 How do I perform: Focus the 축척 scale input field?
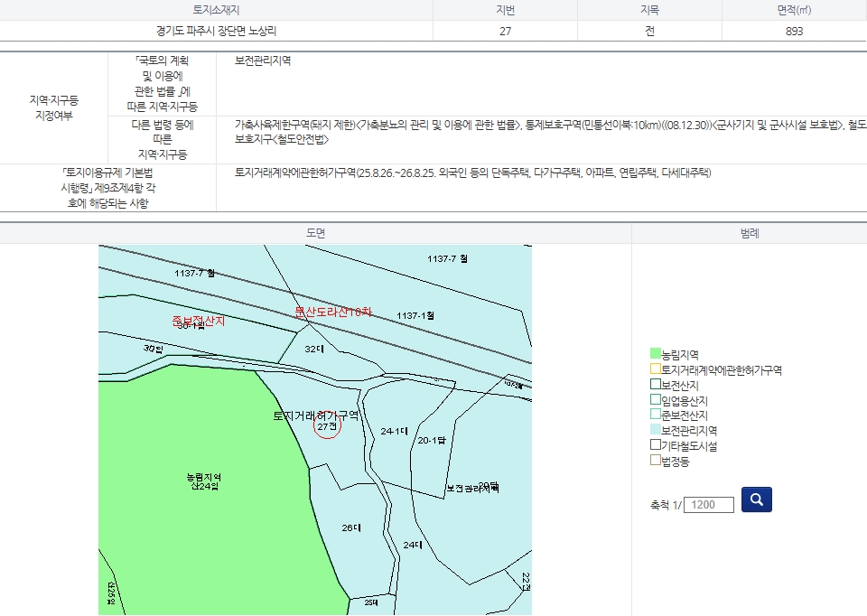click(x=709, y=505)
